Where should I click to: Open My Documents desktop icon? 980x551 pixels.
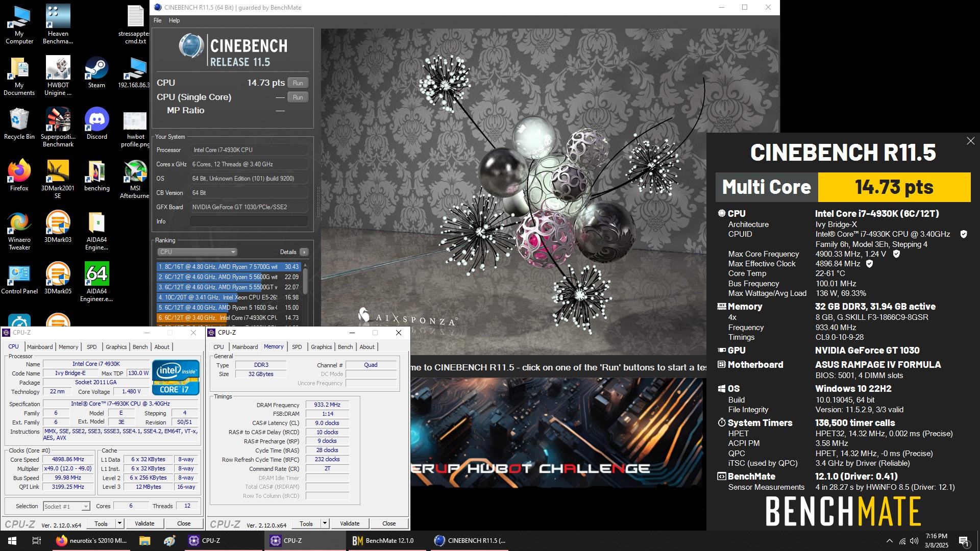tap(19, 76)
